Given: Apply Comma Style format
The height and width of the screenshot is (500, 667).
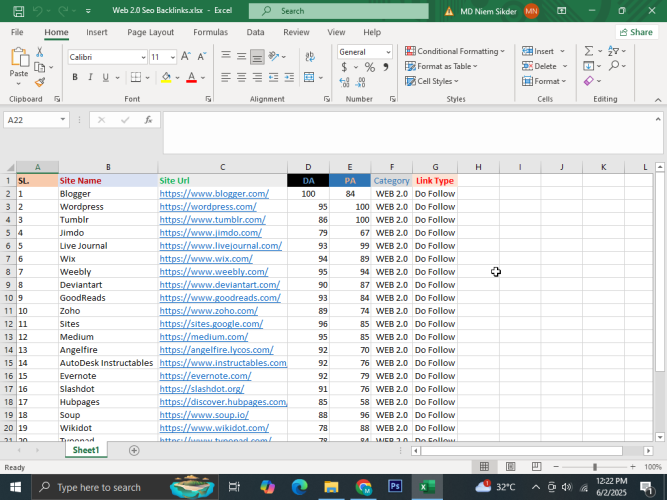Looking at the screenshot, I should click(x=386, y=67).
